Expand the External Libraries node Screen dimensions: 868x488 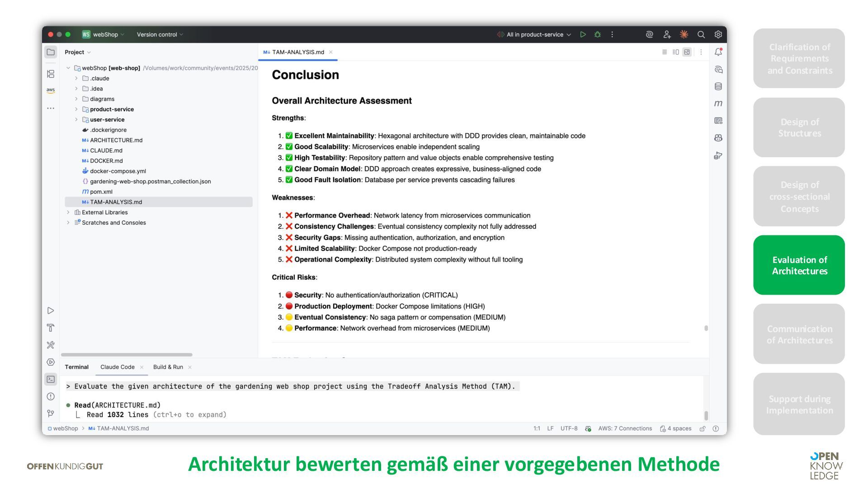(68, 212)
